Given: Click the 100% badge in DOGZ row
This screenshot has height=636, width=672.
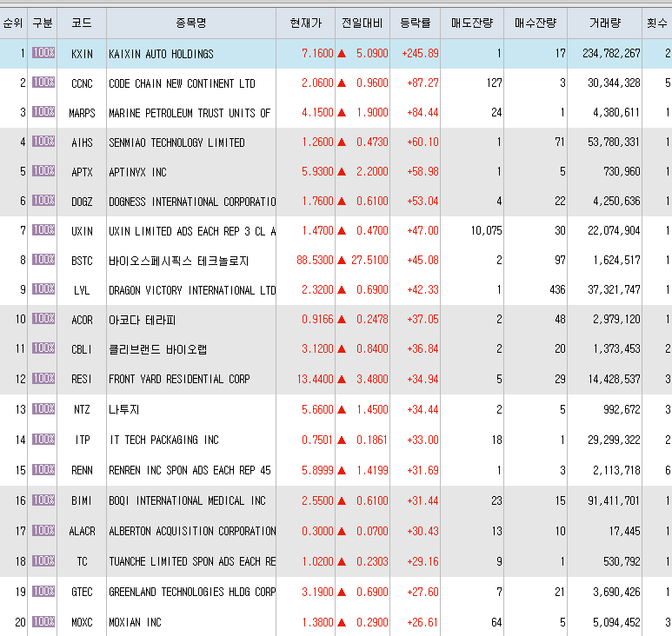Looking at the screenshot, I should pyautogui.click(x=43, y=201).
